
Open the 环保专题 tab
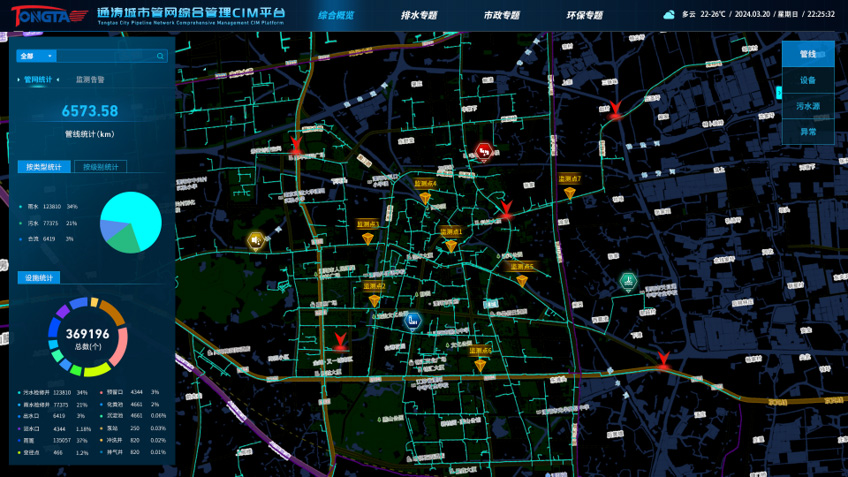pos(585,15)
